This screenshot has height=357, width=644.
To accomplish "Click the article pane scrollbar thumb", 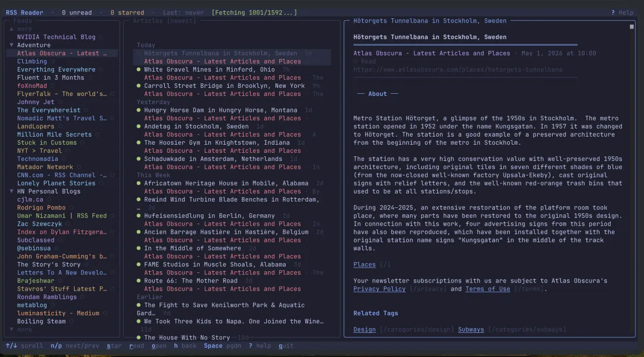I will [632, 26].
